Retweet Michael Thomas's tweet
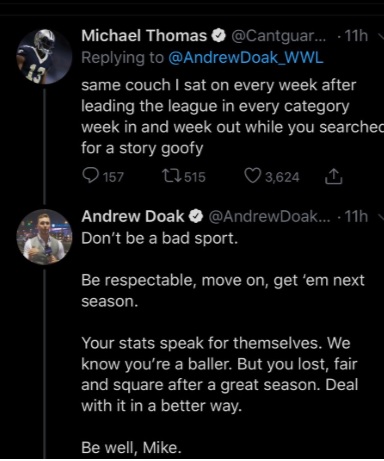Image resolution: width=384 pixels, height=461 pixels. (171, 176)
